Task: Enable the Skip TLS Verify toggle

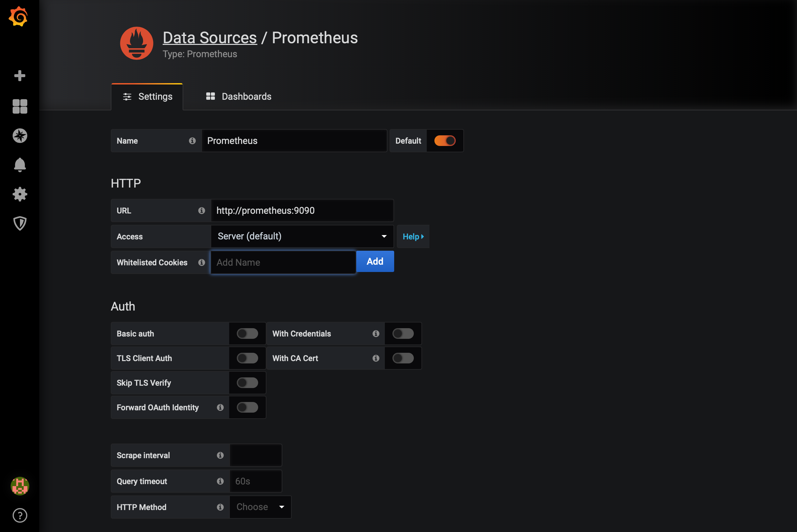Action: (247, 383)
